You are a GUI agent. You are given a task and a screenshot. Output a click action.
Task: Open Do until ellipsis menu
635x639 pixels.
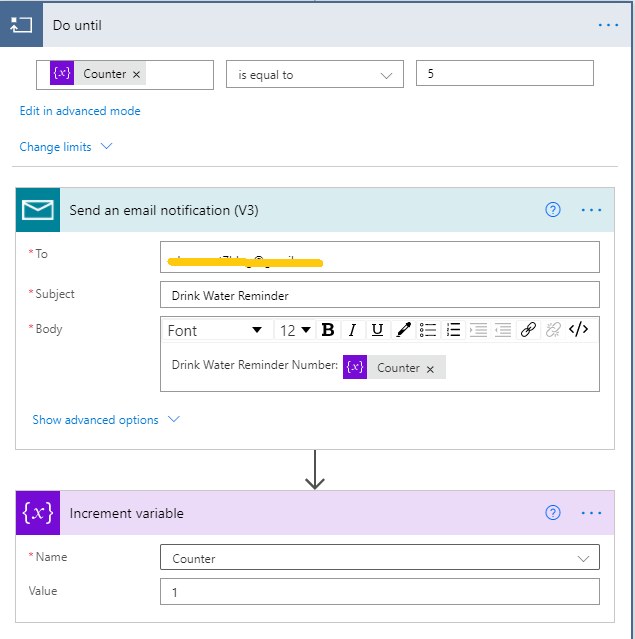[x=608, y=25]
